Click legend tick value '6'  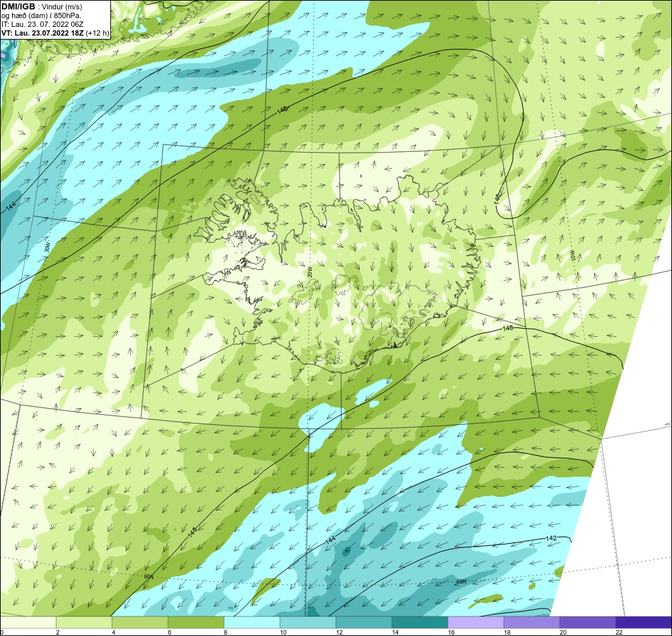(x=169, y=632)
